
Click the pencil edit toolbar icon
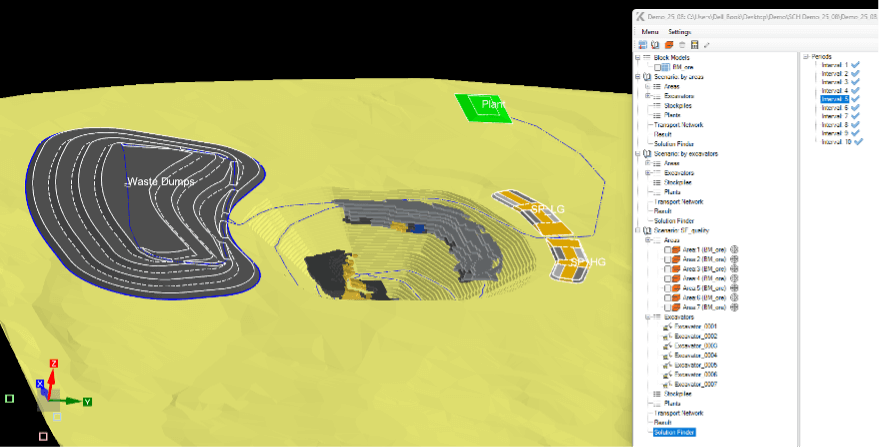pyautogui.click(x=707, y=45)
